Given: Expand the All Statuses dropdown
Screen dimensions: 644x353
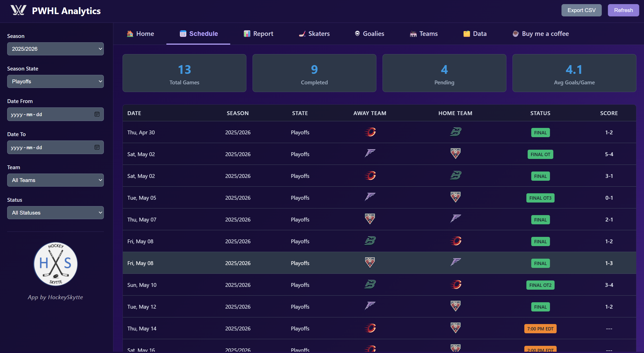Looking at the screenshot, I should click(55, 213).
